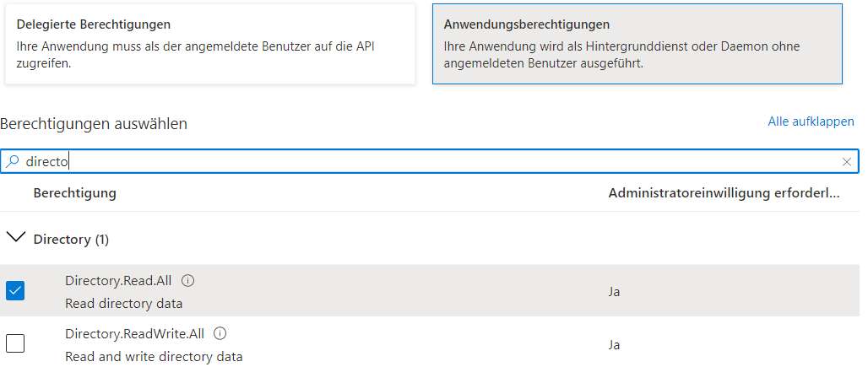Click the search magnifier icon

tap(12, 161)
